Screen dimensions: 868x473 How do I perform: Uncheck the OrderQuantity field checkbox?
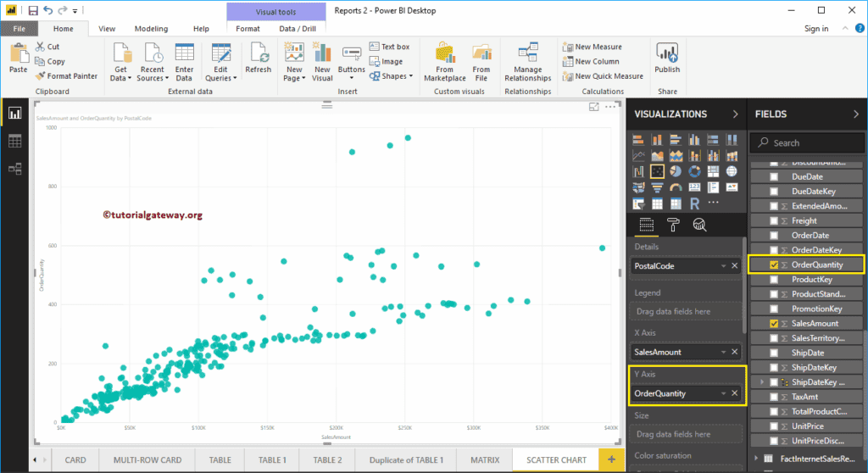pyautogui.click(x=774, y=264)
